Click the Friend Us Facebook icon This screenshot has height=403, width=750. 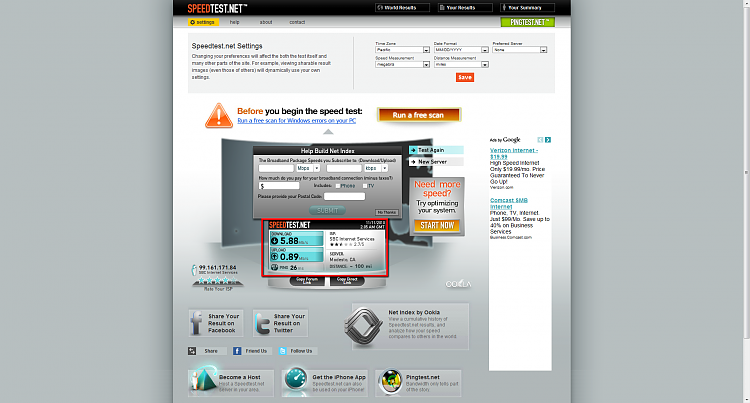point(237,351)
